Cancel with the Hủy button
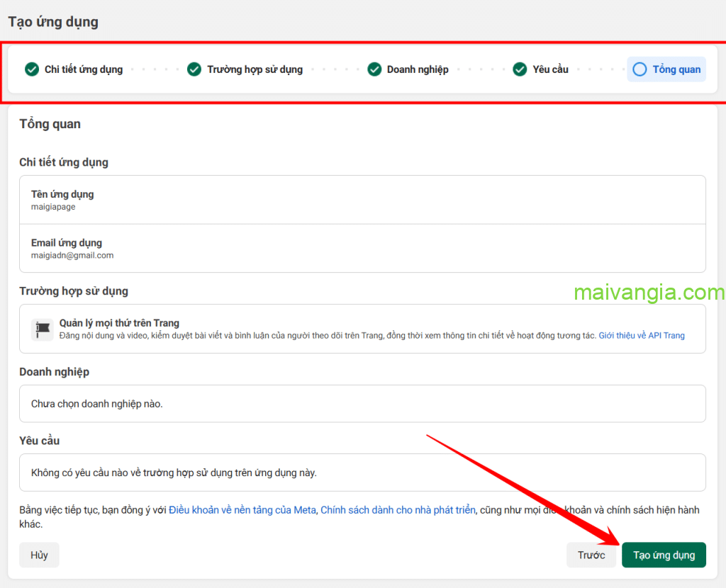726x588 pixels. coord(39,555)
